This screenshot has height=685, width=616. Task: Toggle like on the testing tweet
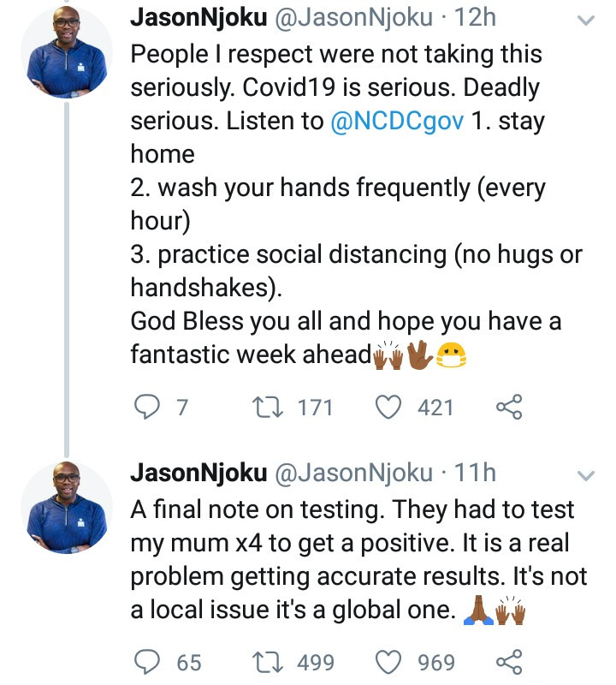point(390,661)
